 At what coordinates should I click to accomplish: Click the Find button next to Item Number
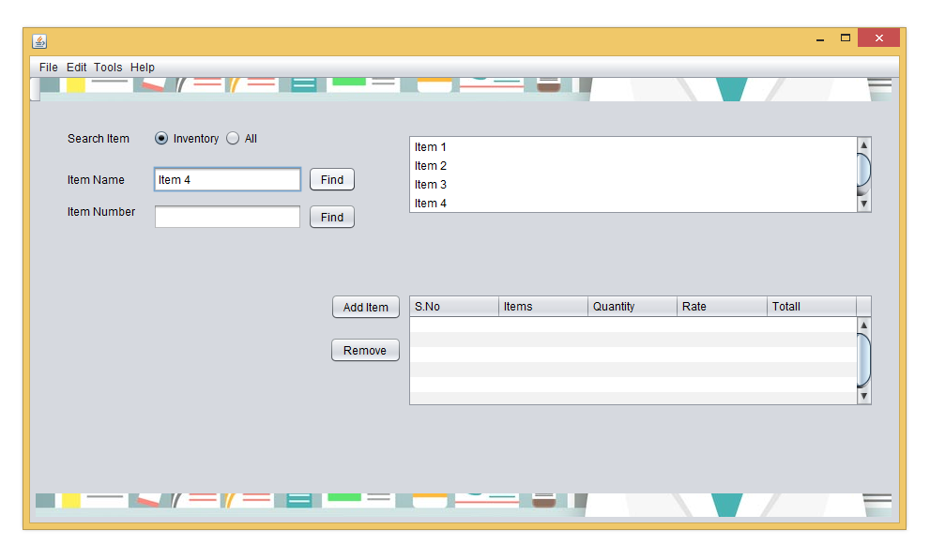(331, 217)
